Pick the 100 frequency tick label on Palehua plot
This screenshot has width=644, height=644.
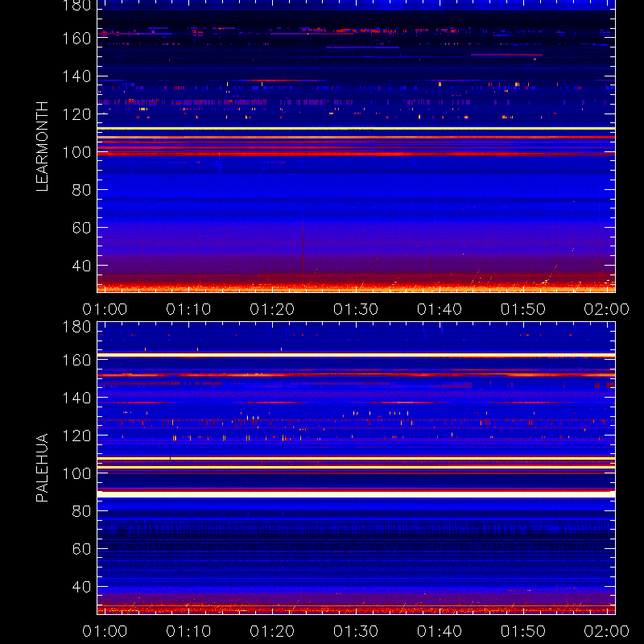coord(76,473)
